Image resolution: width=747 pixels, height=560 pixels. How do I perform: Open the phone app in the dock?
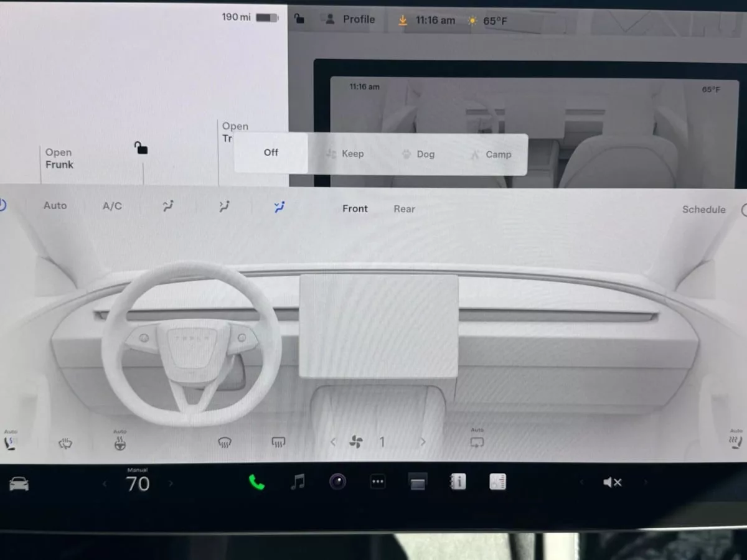coord(256,482)
